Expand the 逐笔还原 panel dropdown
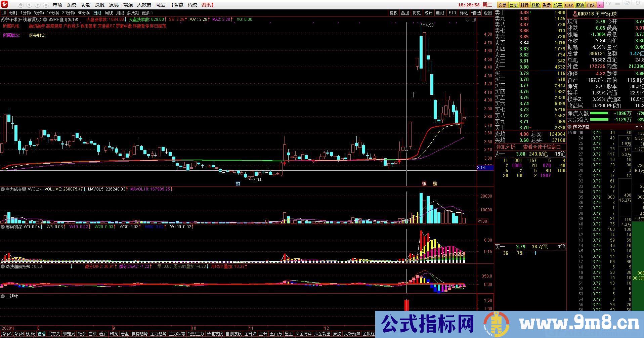The height and width of the screenshot is (338, 644). [x=569, y=127]
